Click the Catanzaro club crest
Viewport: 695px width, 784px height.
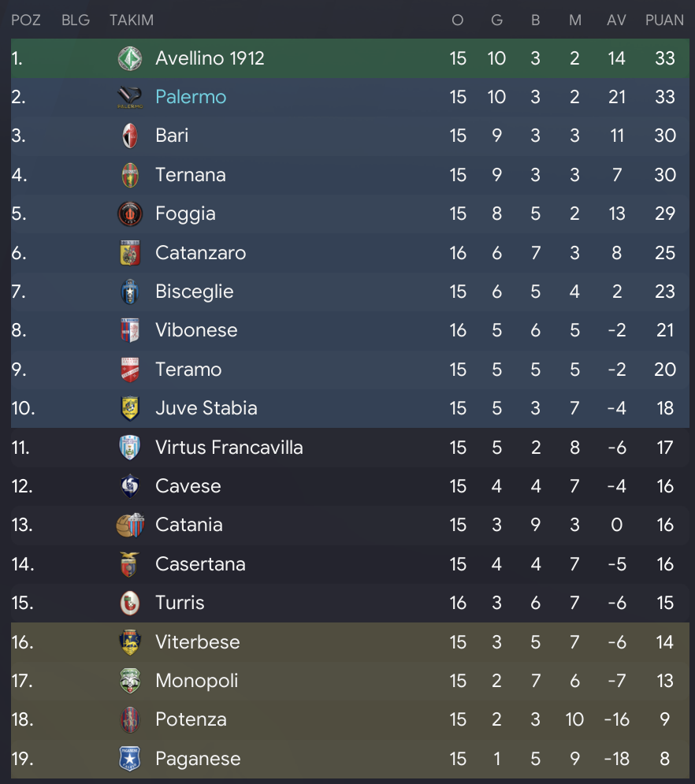point(130,253)
